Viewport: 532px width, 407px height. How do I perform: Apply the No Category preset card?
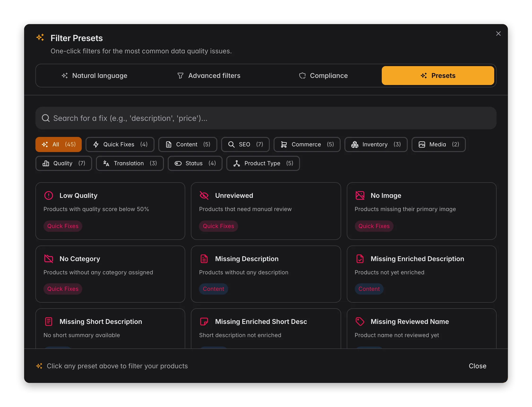[x=110, y=274]
